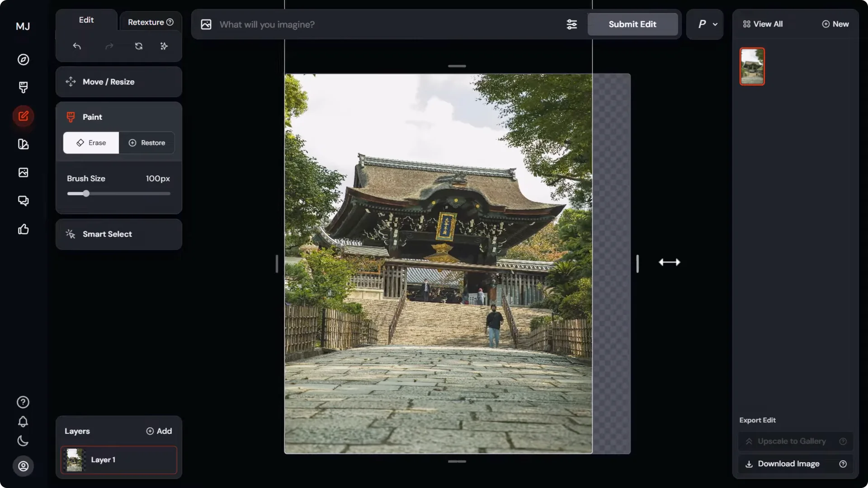868x488 pixels.
Task: Click Download Image in Export Edit
Action: click(x=795, y=464)
